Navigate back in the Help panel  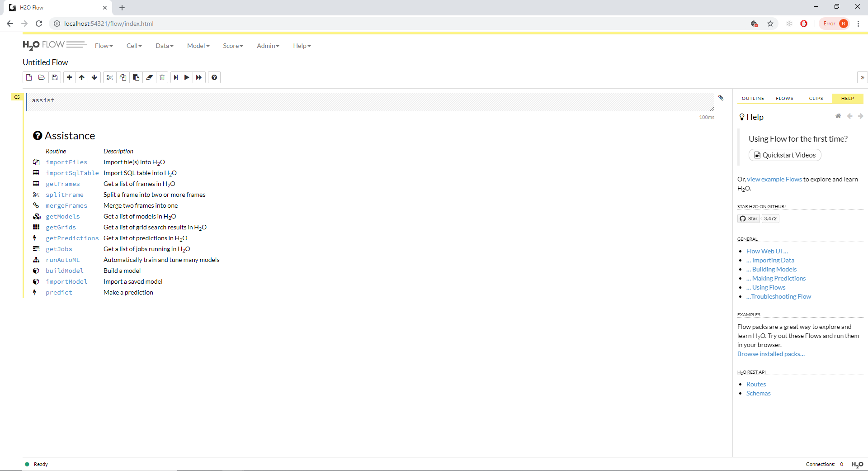[x=850, y=116]
